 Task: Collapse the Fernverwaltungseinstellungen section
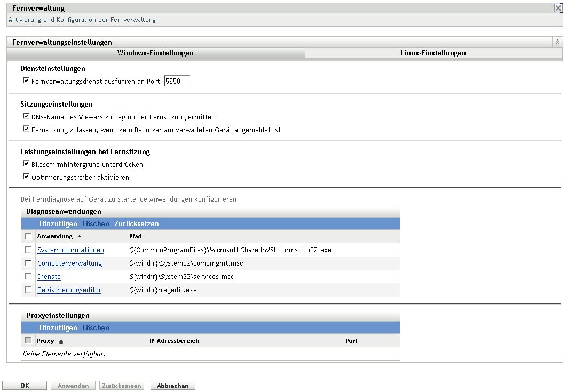(x=557, y=42)
